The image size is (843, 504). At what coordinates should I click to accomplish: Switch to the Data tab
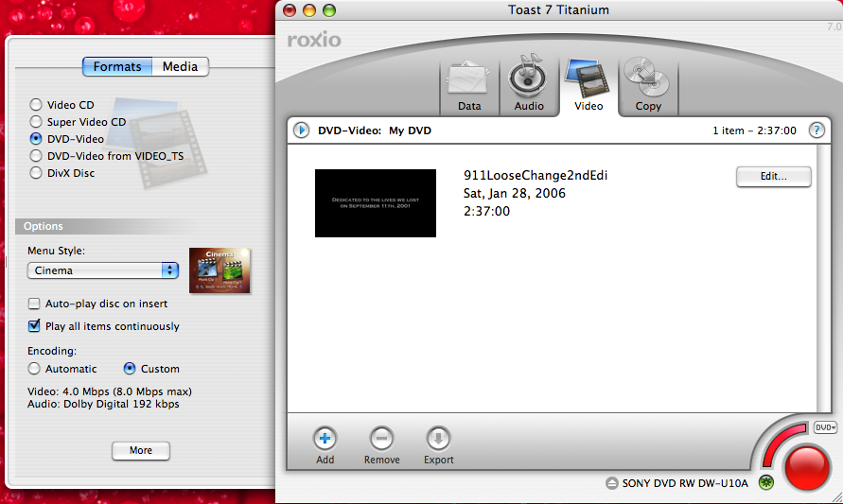pos(469,85)
